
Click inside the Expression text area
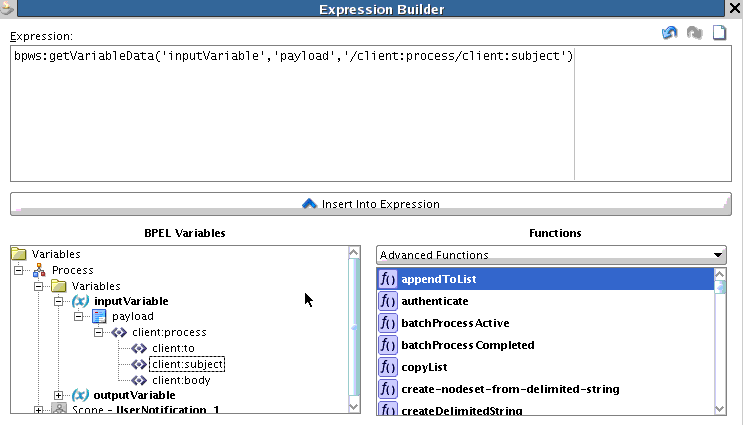[371, 114]
